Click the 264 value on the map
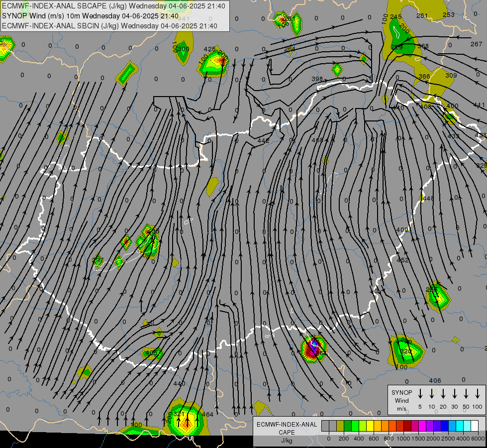 [x=289, y=49]
